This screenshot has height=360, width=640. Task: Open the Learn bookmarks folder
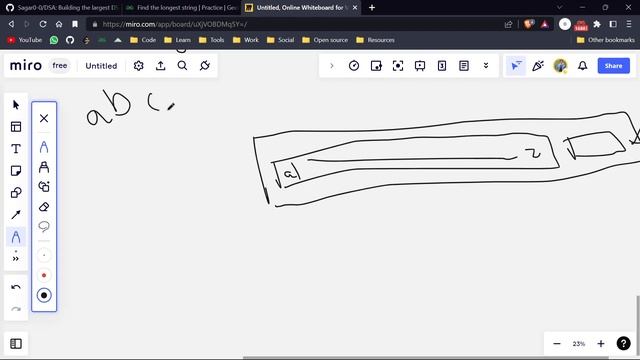click(177, 40)
